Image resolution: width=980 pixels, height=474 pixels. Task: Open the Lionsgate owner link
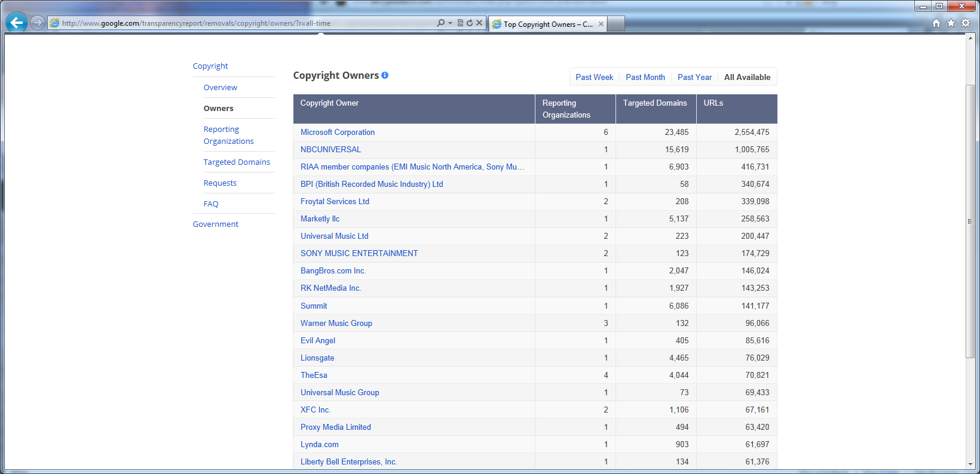click(317, 358)
